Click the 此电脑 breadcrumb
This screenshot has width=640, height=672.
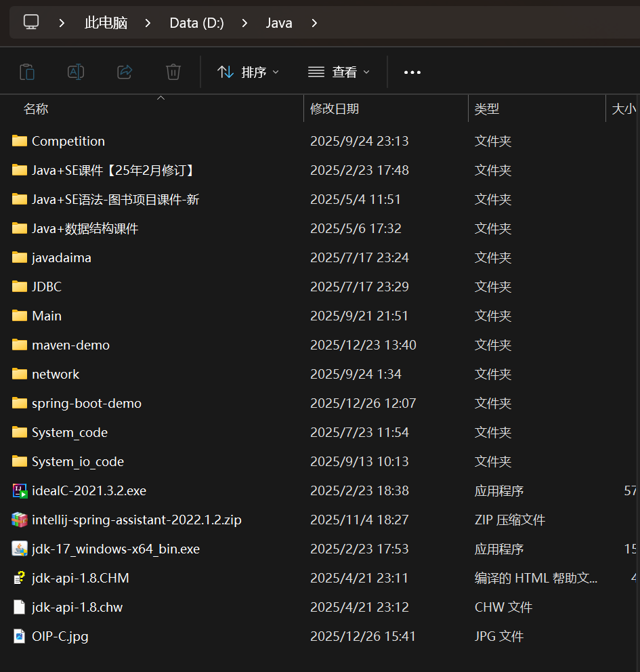pyautogui.click(x=106, y=23)
